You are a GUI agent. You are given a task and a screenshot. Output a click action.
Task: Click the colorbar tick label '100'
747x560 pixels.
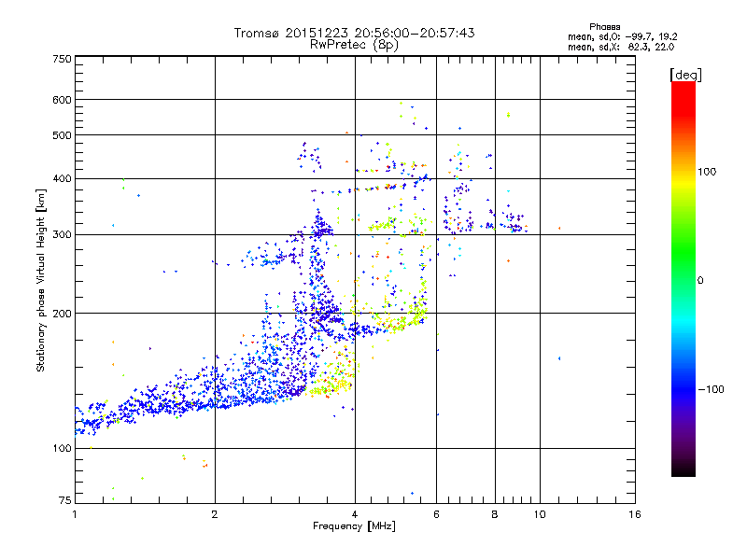click(x=707, y=172)
